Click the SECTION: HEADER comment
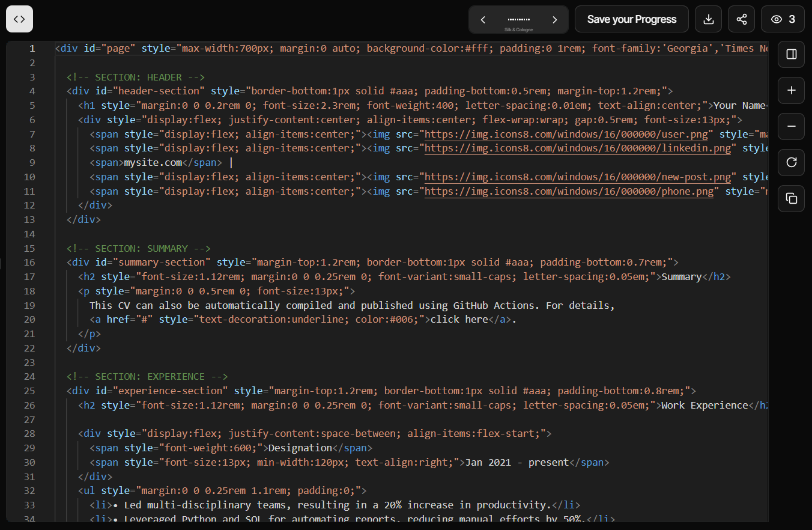 pyautogui.click(x=136, y=77)
